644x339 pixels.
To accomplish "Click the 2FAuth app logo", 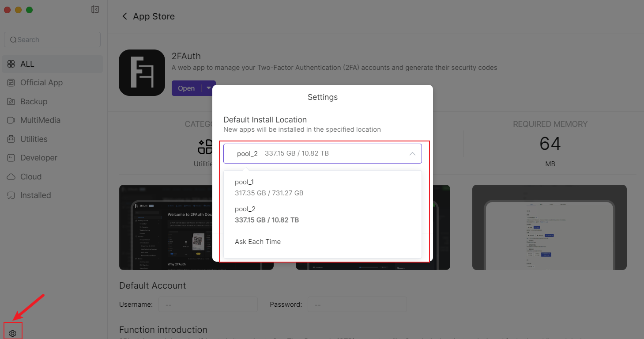I will coord(142,72).
